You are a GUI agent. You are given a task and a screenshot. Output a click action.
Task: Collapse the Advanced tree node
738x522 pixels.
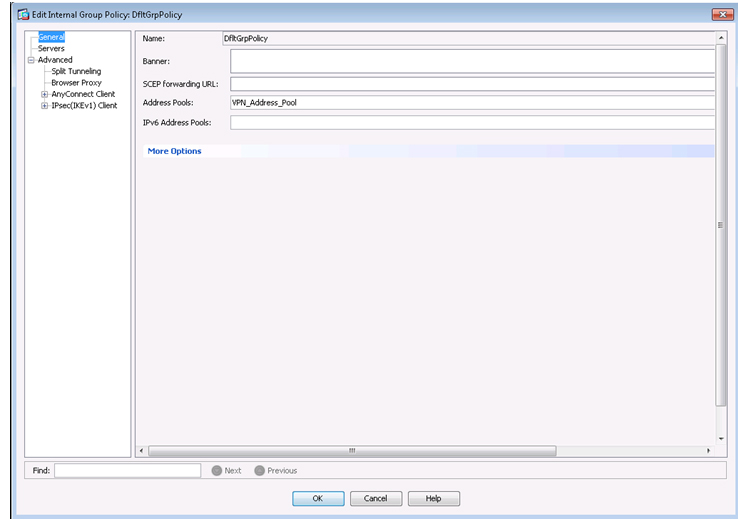(31, 60)
